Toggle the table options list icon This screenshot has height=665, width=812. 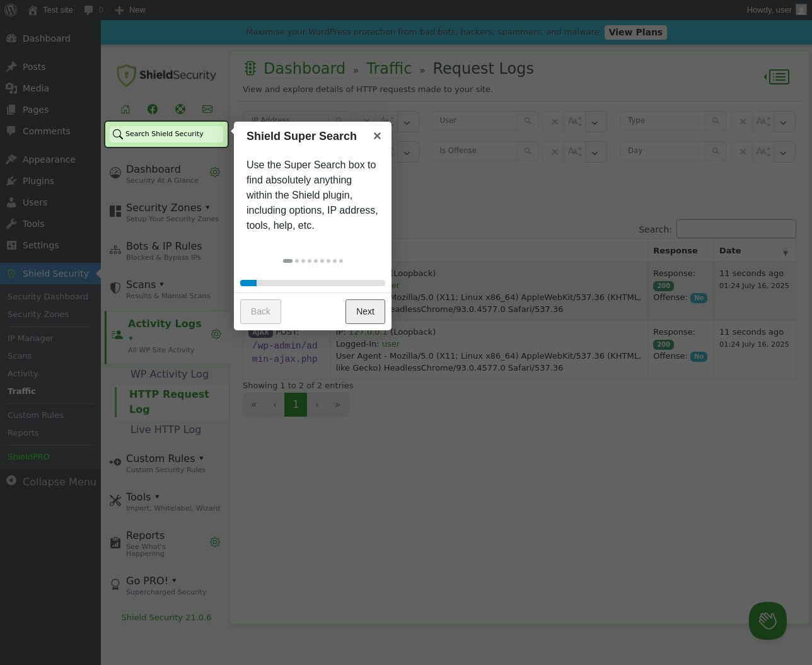[777, 77]
